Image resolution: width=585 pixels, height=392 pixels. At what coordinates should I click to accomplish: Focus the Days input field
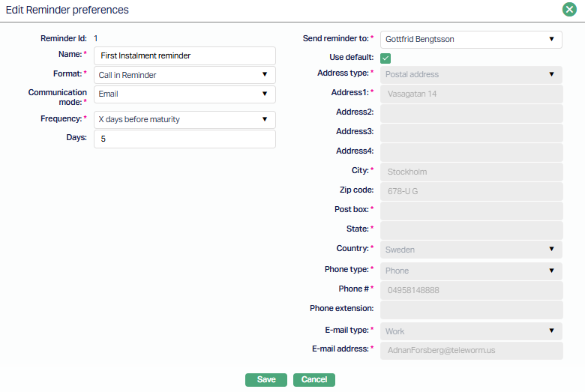pos(184,139)
